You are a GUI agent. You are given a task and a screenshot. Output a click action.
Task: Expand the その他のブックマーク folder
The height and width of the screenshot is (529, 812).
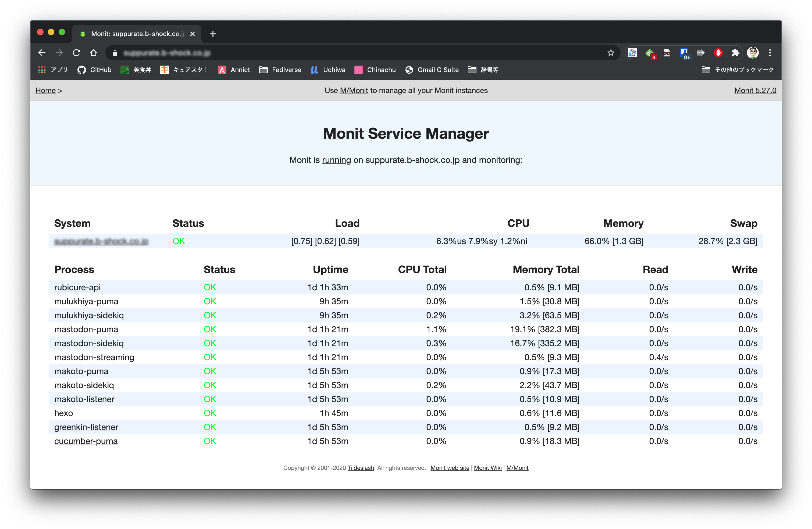(738, 70)
